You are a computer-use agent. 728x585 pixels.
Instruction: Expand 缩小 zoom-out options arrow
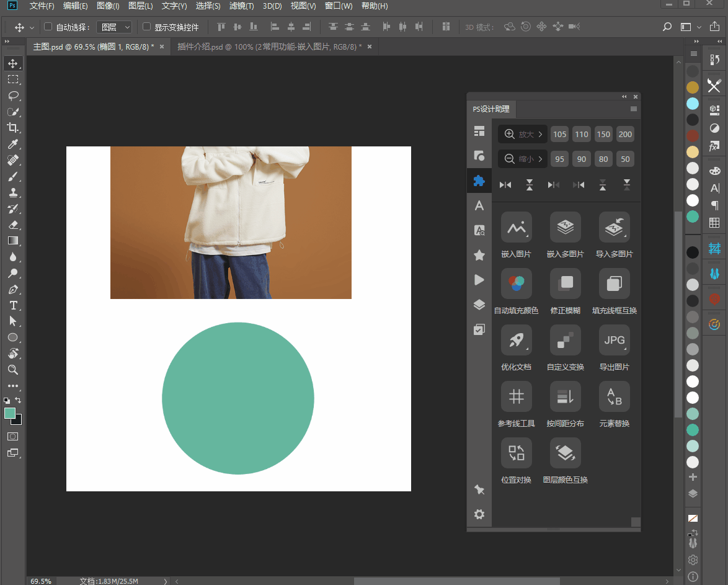click(540, 159)
